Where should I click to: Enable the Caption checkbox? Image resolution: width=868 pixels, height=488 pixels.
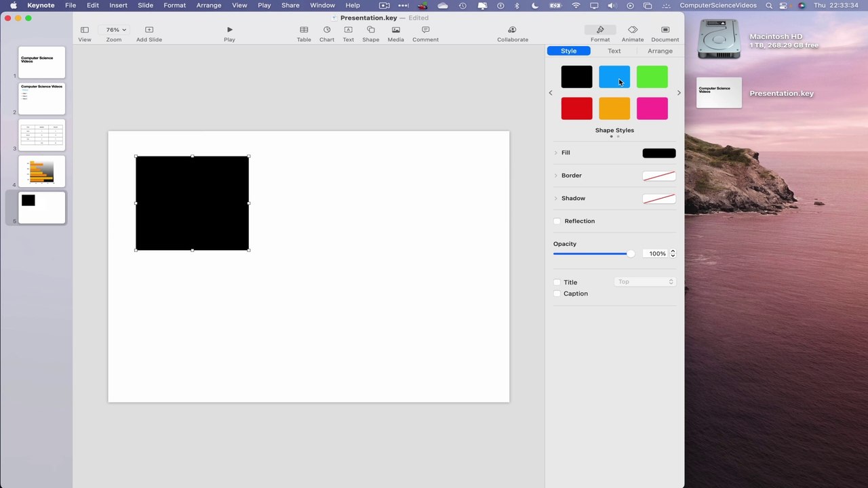pyautogui.click(x=557, y=293)
